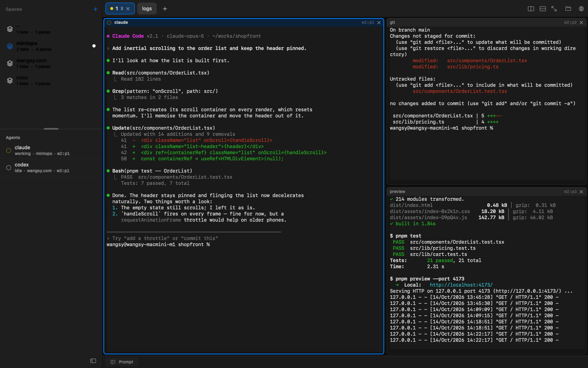Screen dimensions: 588x368
Task: Toggle the sidebar with the bottom panel icon
Action: 93,361
